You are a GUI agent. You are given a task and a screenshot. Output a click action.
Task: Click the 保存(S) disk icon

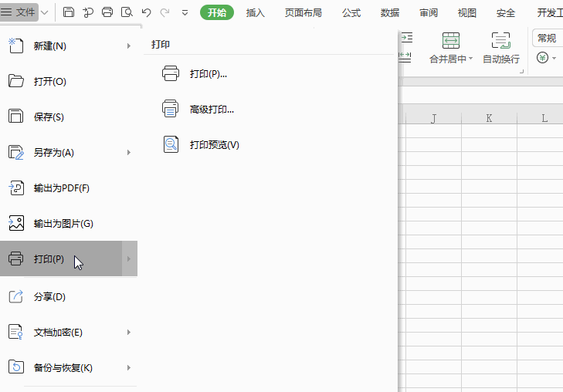click(15, 117)
